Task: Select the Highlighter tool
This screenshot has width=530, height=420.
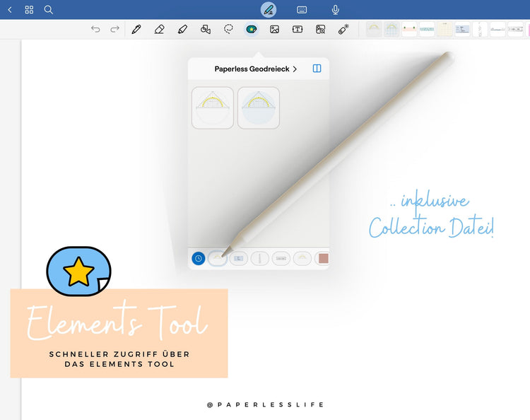Action: pos(182,30)
